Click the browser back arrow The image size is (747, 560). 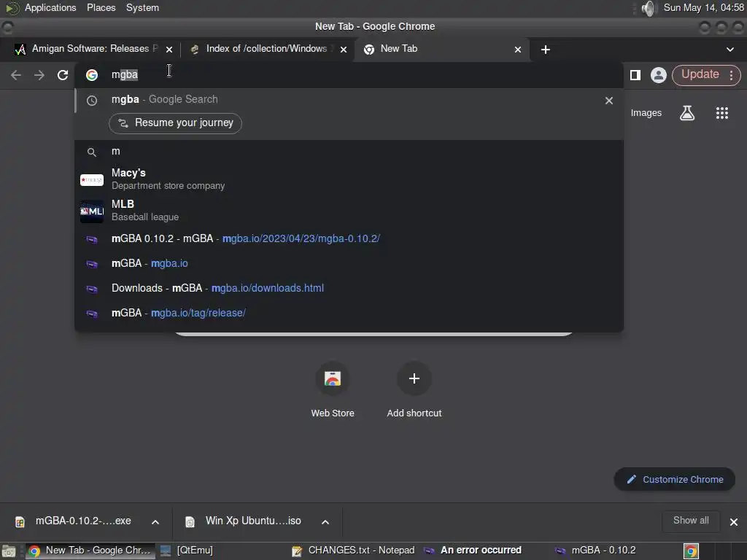tap(16, 75)
